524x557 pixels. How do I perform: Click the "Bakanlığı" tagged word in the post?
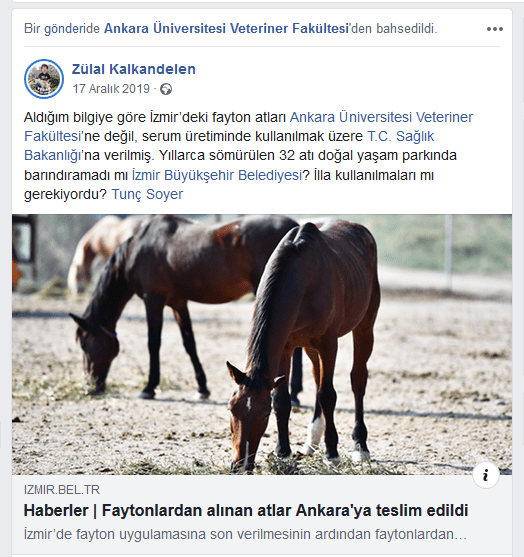coord(53,156)
